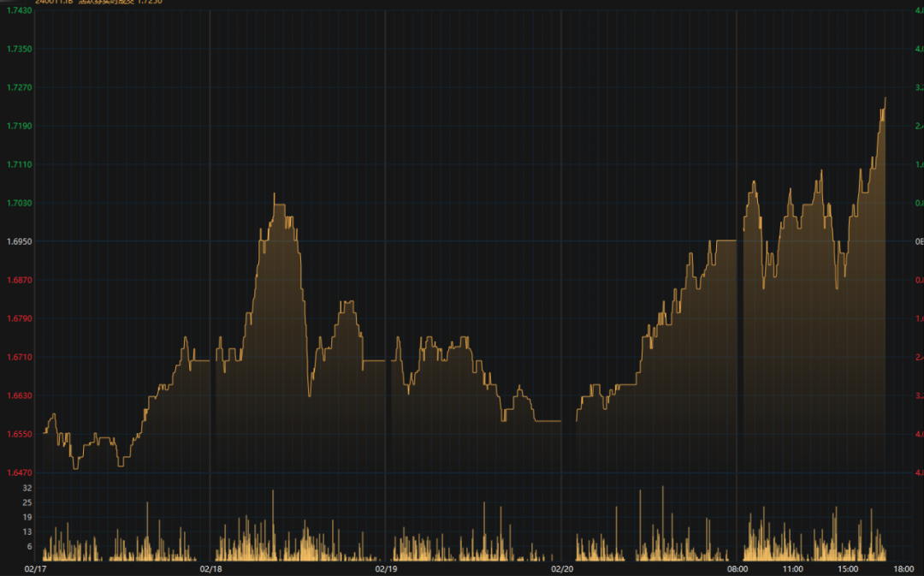Click the 1.6710 red price label
The height and width of the screenshot is (576, 924).
[20, 357]
